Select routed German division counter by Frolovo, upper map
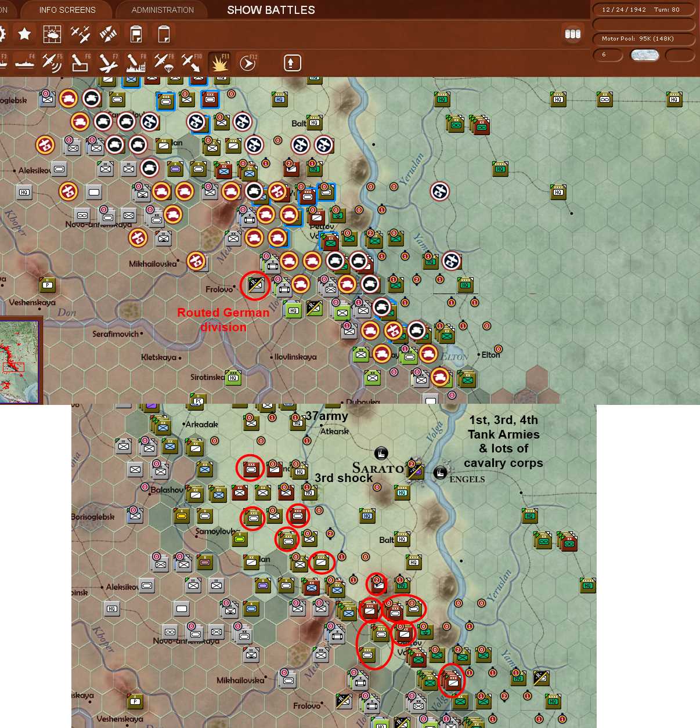Viewport: 700px width, 728px height. 255,284
